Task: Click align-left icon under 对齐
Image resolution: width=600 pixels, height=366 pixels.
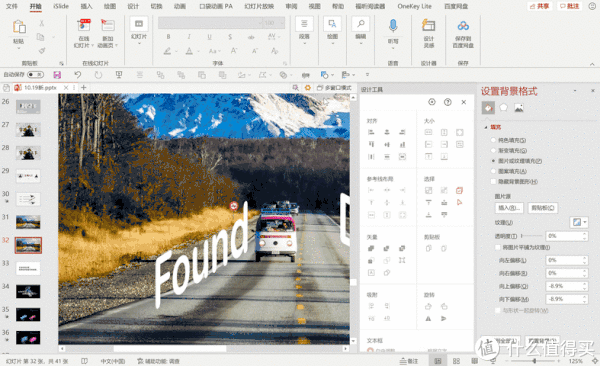Action: click(x=371, y=132)
